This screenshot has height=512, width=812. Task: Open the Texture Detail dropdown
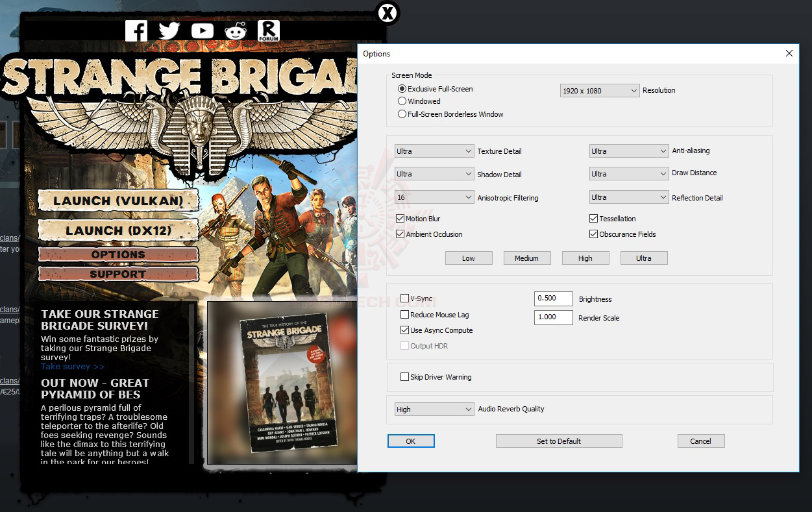434,151
